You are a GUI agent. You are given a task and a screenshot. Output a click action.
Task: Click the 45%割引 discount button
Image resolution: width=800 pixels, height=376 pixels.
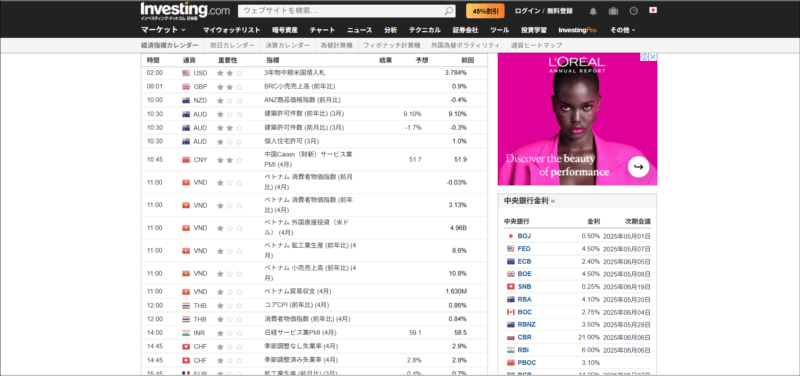point(485,11)
